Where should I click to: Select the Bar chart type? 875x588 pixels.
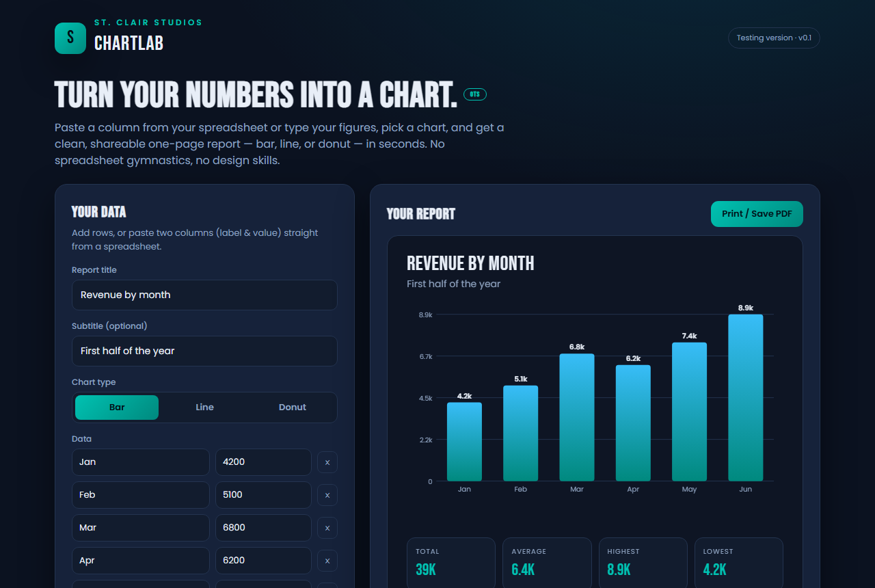[117, 407]
